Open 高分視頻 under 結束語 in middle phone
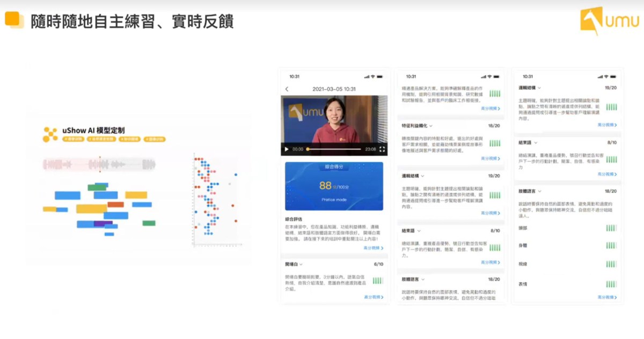The height and width of the screenshot is (339, 644). point(491,262)
